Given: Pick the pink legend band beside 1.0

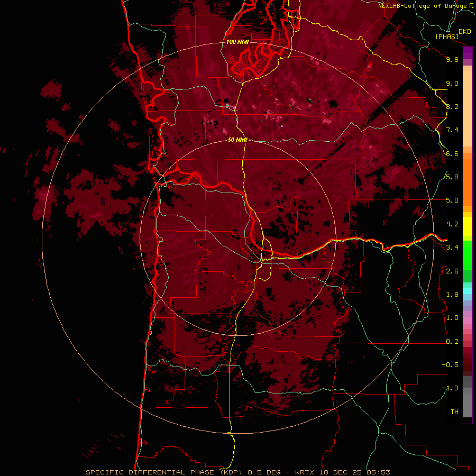Looking at the screenshot, I should pyautogui.click(x=467, y=321).
